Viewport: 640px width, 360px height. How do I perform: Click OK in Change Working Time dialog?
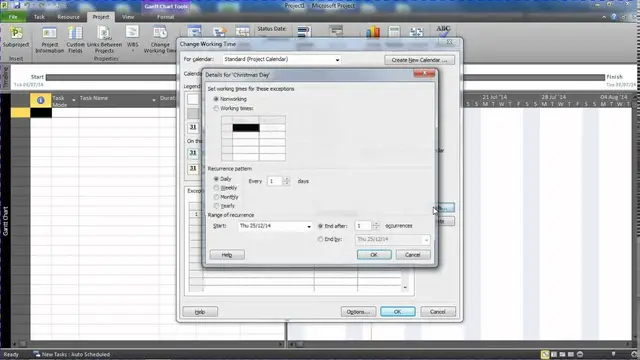coord(398,312)
